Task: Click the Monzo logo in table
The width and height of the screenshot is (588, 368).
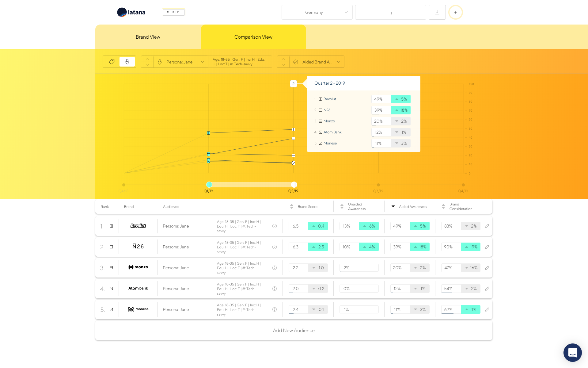Action: (138, 267)
